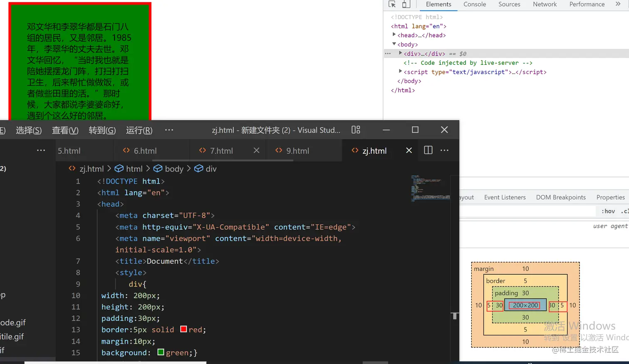
Task: Expand the head element in DOM tree
Action: tap(394, 35)
